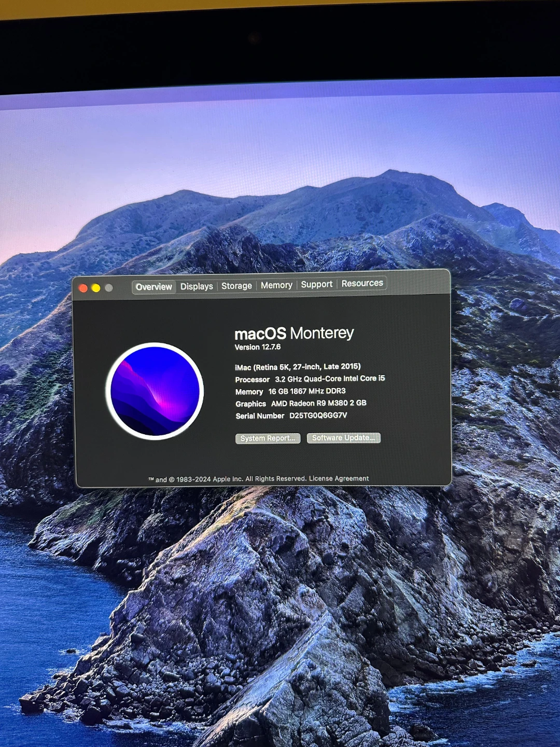Click the System Report button
Screen dimensions: 560x747
(x=268, y=438)
